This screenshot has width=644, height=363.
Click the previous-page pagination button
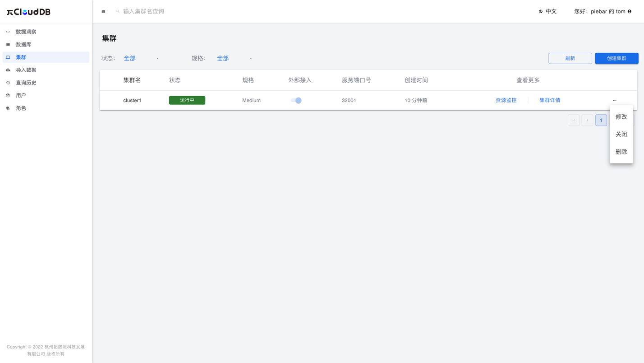pos(587,120)
